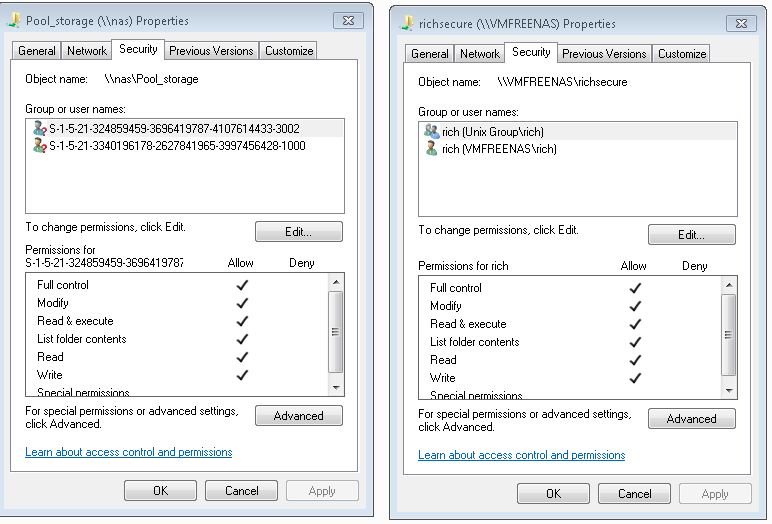The image size is (772, 524).
Task: Close the Pool_storage Properties window
Action: click(347, 20)
